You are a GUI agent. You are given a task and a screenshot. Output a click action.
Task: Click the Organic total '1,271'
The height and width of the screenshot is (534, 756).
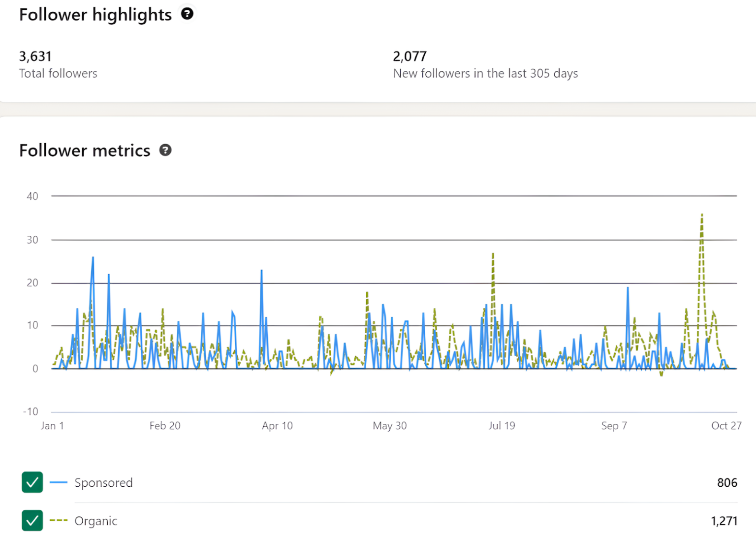coord(724,521)
